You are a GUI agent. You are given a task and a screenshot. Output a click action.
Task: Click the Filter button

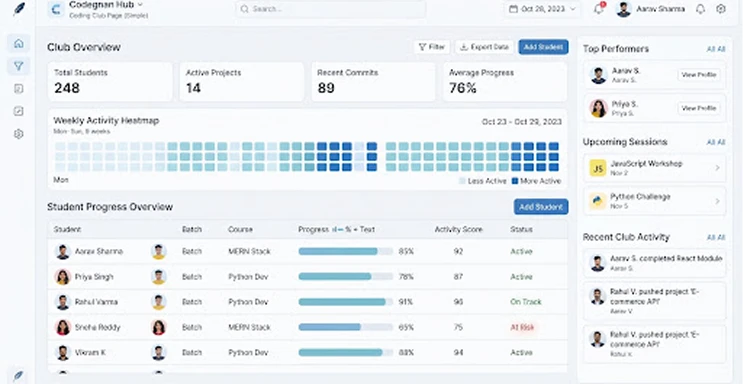point(432,47)
